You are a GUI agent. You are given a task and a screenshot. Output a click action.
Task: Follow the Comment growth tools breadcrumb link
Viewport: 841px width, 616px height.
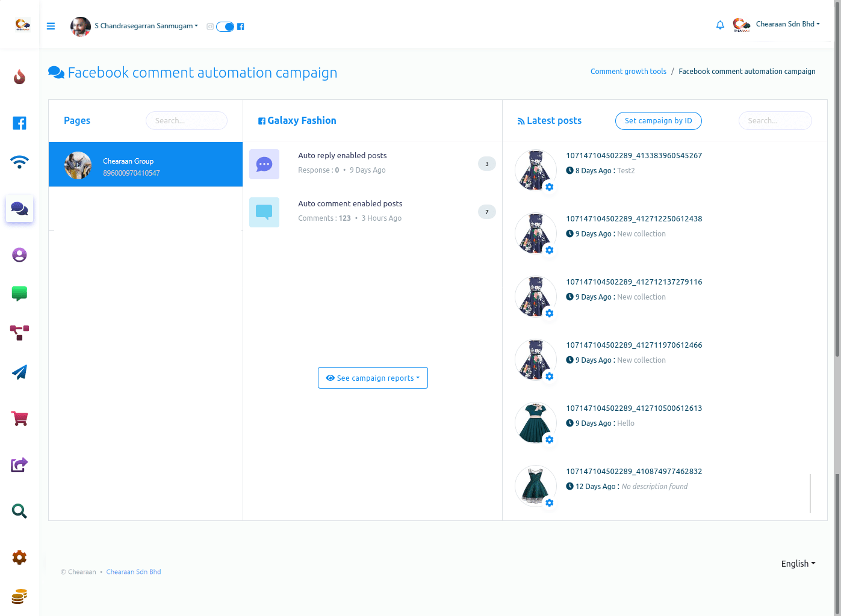pyautogui.click(x=628, y=72)
